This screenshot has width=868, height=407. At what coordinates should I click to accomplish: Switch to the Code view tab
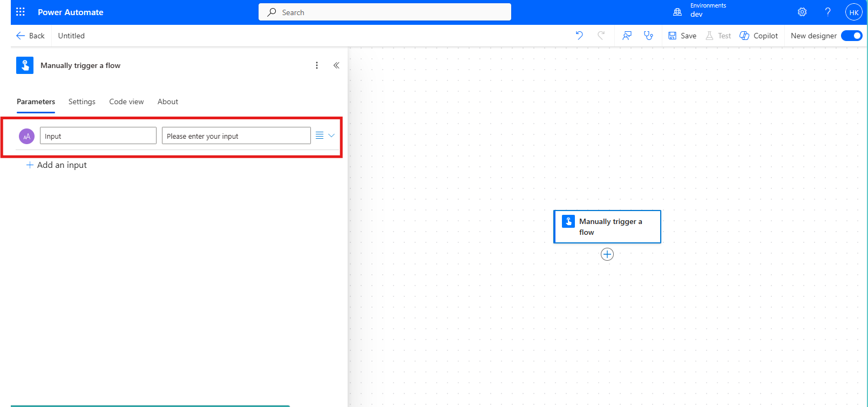(126, 101)
